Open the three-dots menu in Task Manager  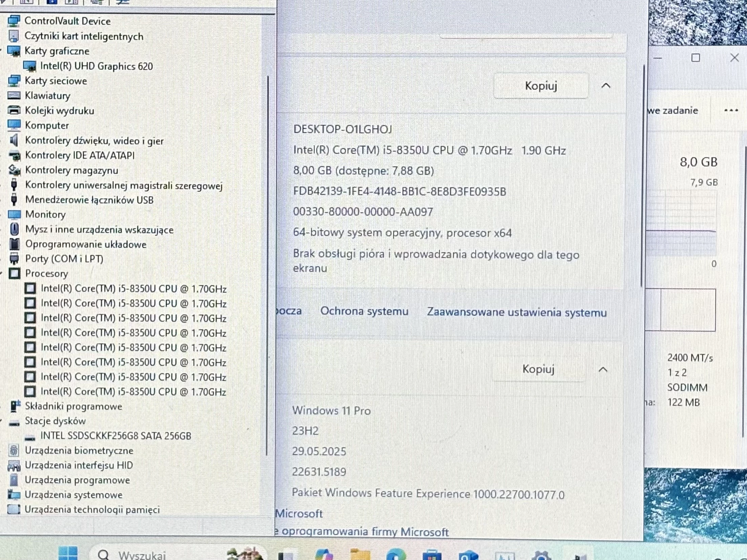tap(731, 110)
